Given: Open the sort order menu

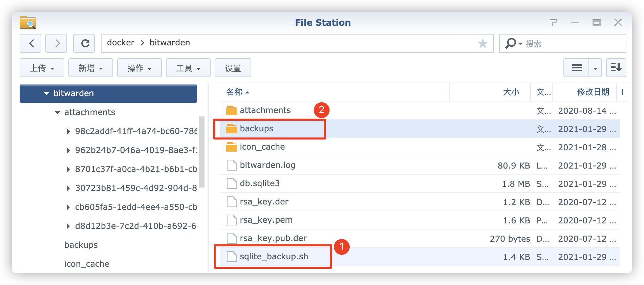Looking at the screenshot, I should click(x=616, y=68).
